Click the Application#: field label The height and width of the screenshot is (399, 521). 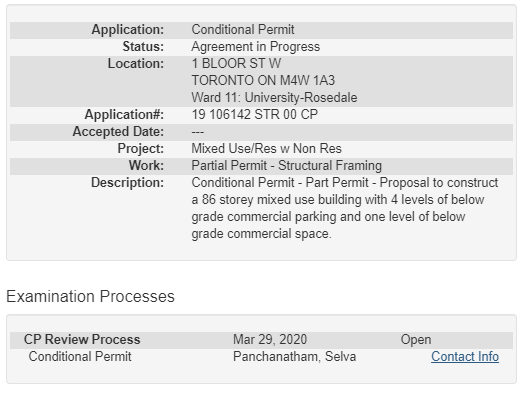point(124,114)
